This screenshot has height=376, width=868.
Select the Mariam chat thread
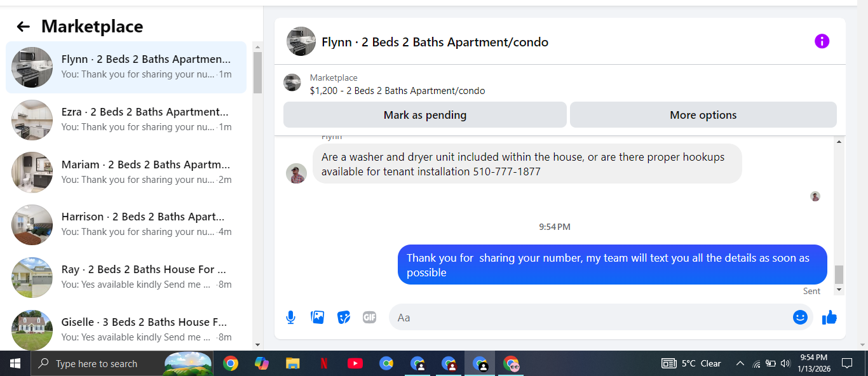pos(126,172)
